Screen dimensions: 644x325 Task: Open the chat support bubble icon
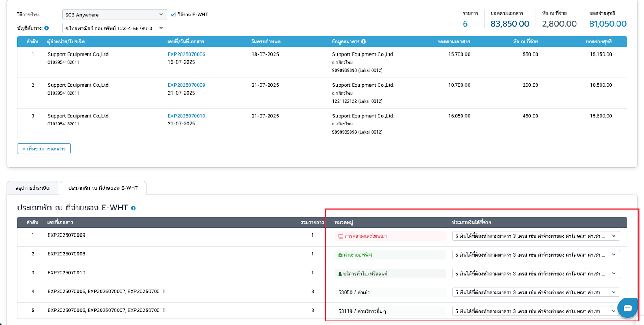[x=627, y=308]
